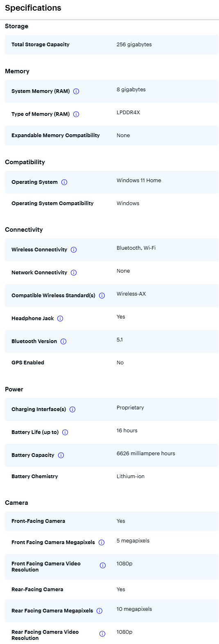
Task: Click Network Connectivity info icon
Action: pyautogui.click(x=74, y=273)
